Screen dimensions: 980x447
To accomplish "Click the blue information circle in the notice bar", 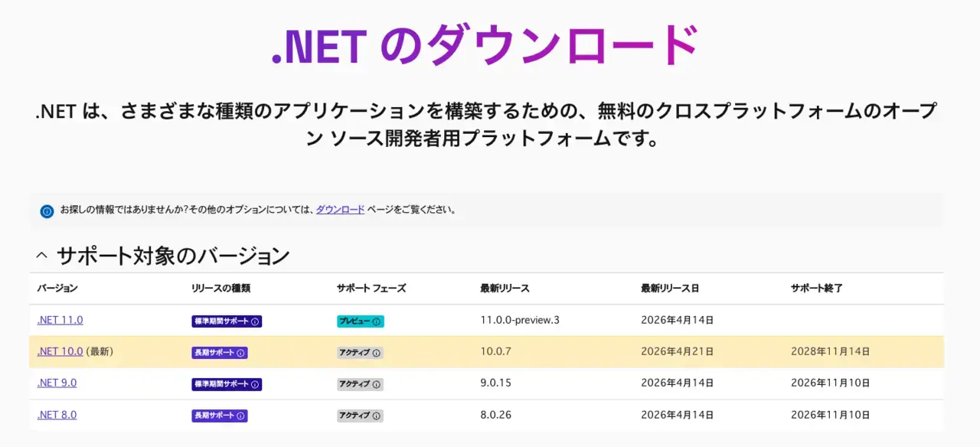I will [x=47, y=210].
